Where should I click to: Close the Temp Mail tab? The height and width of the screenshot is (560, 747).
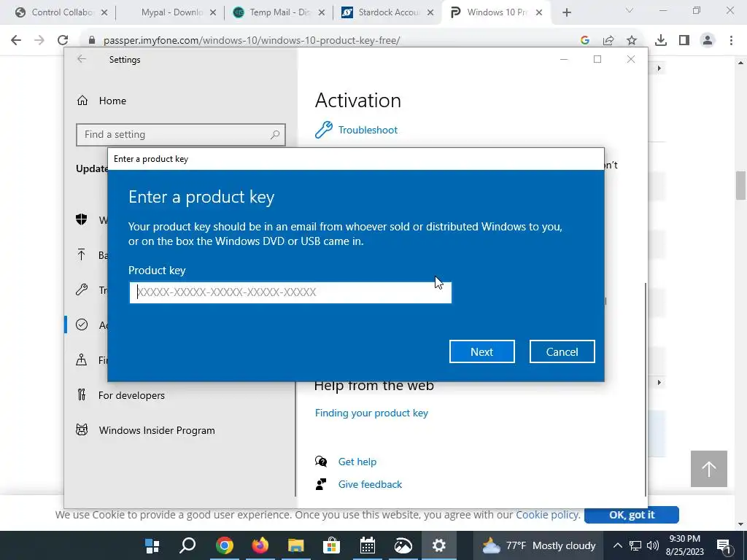322,12
